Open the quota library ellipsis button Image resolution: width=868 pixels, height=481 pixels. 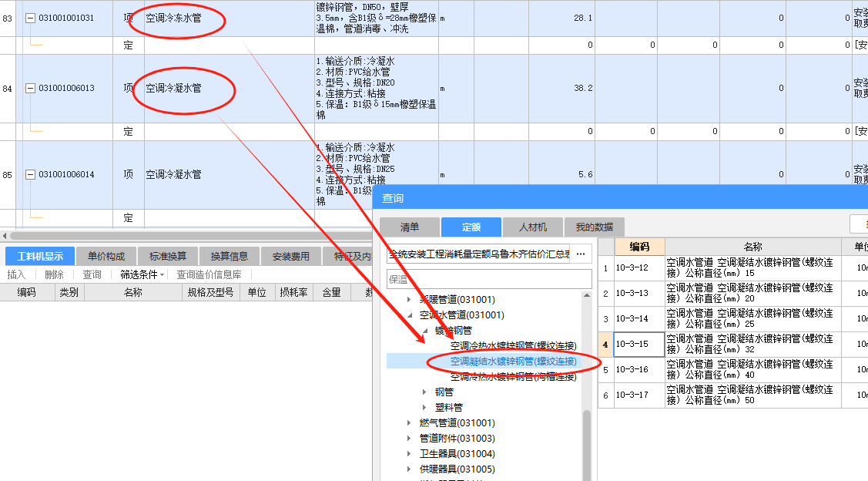[x=581, y=254]
